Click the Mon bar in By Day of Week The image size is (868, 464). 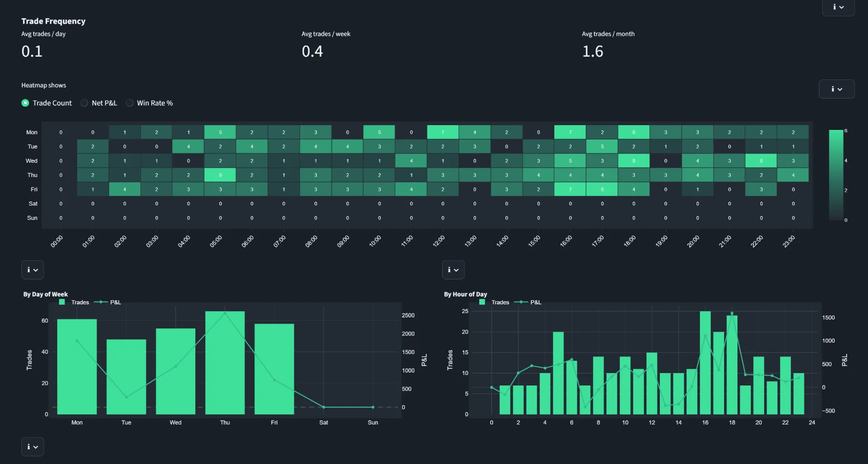77,366
